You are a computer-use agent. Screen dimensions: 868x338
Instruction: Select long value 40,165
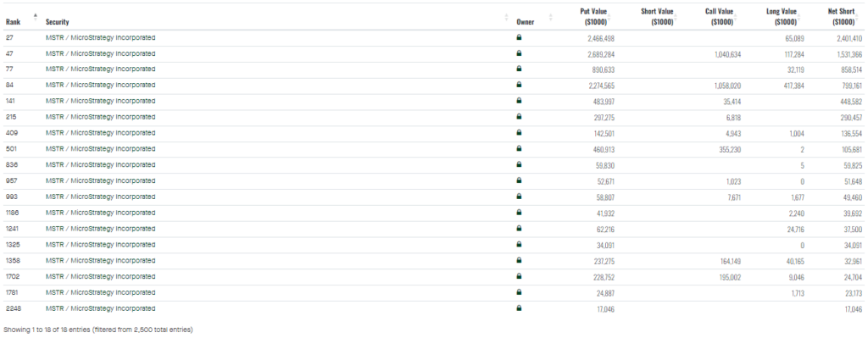coord(795,261)
